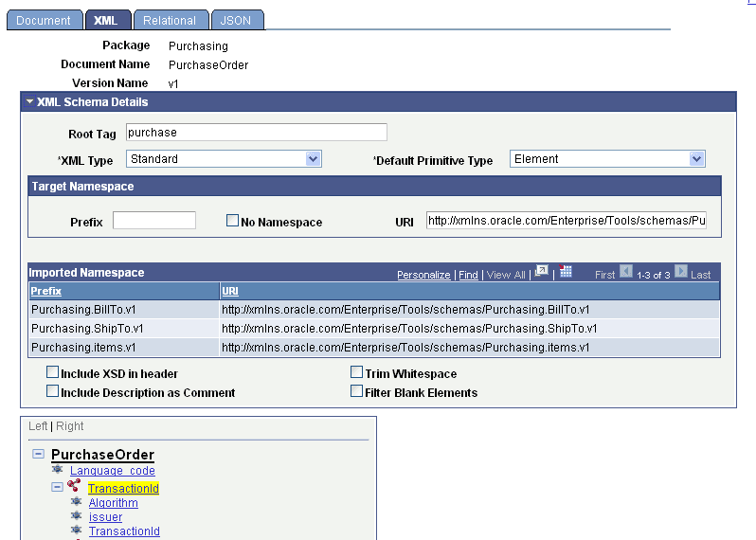The width and height of the screenshot is (756, 540).
Task: Collapse the PurchaseOrder root node
Action: pyautogui.click(x=39, y=454)
